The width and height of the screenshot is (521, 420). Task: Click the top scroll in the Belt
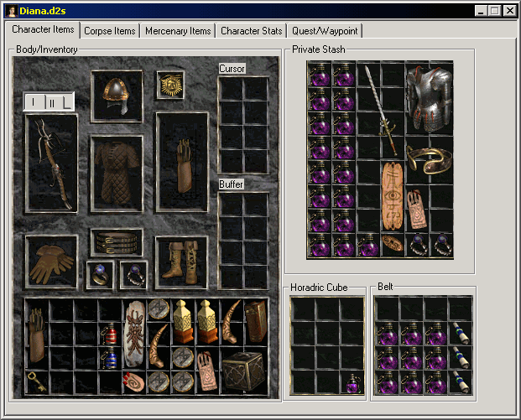461,334
